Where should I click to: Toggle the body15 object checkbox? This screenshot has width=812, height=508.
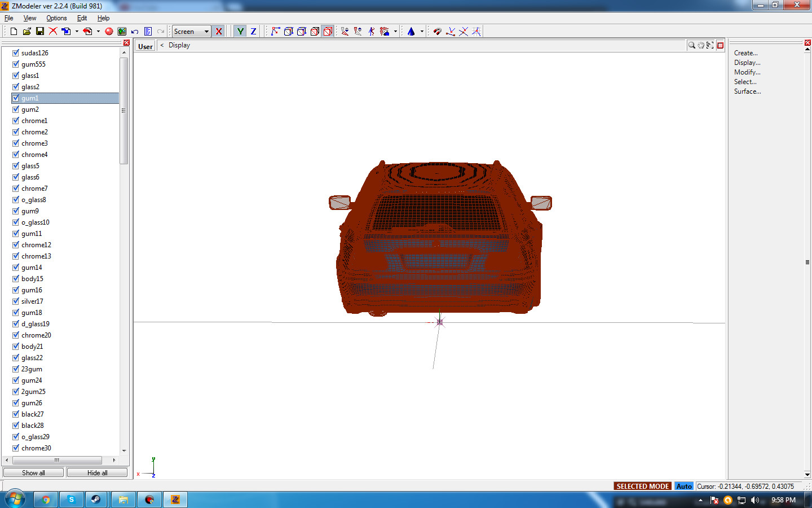point(16,278)
